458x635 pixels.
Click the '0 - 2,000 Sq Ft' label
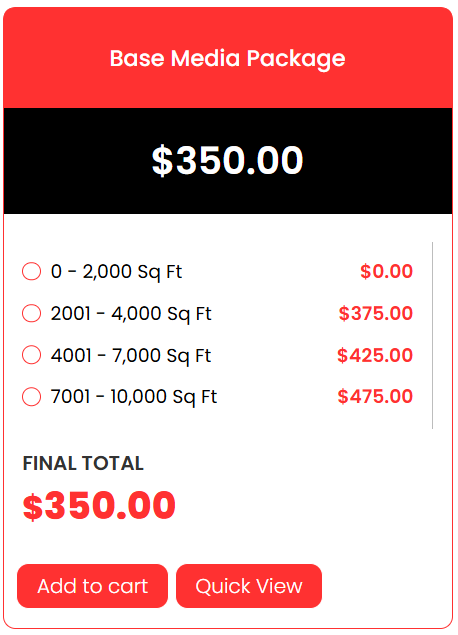click(117, 272)
